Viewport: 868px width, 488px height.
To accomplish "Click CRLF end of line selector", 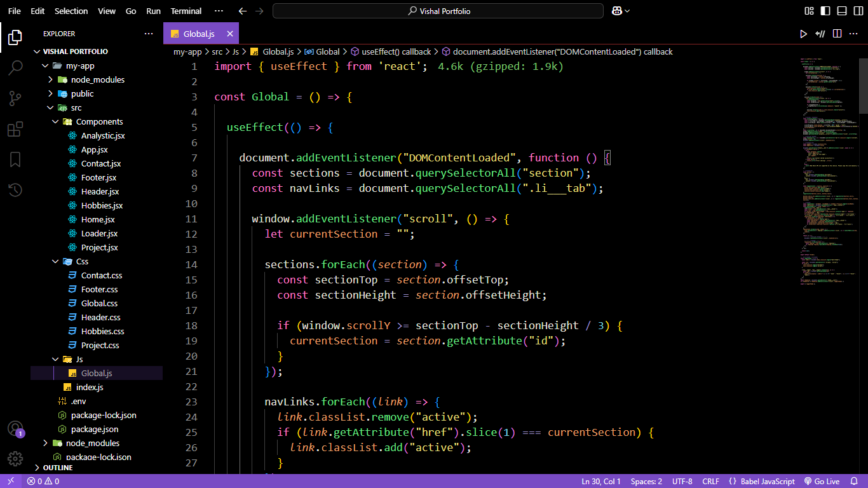I will pos(710,481).
